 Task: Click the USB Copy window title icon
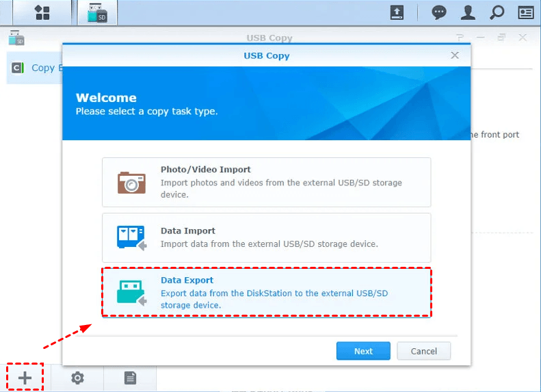click(16, 38)
